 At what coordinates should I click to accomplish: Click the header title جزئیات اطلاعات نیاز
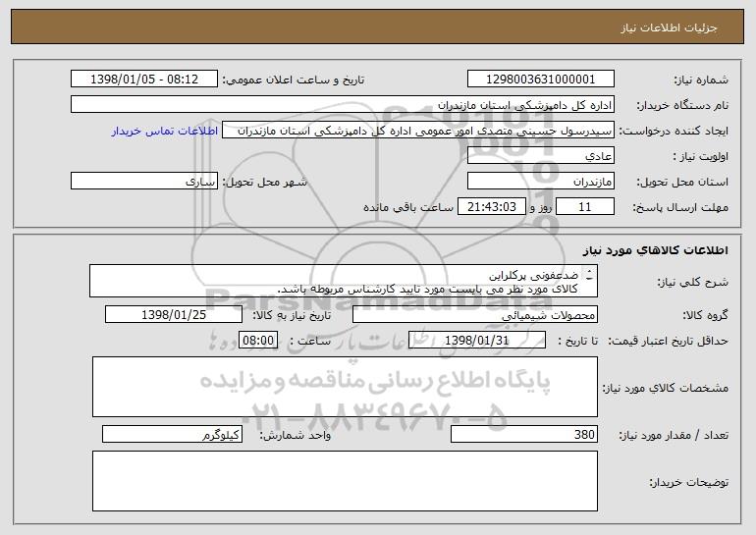670,27
